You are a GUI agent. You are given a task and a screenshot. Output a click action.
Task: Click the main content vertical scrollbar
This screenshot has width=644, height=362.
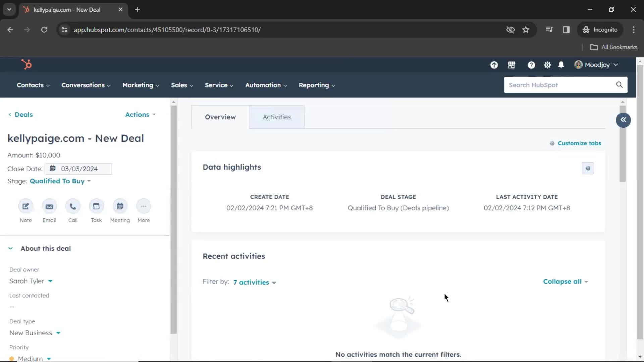623,144
